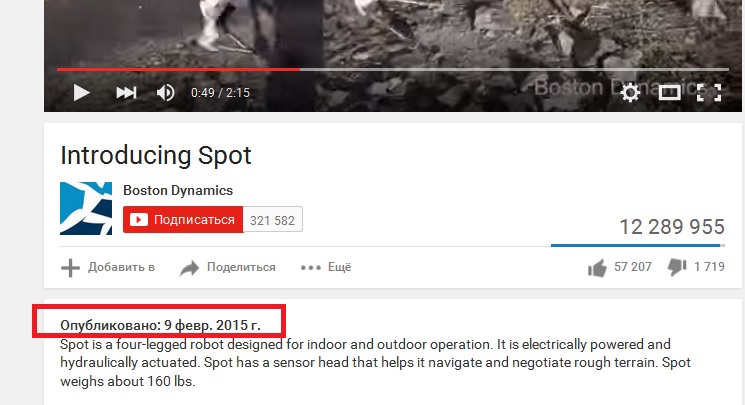Mute the video with the speaker icon
This screenshot has height=405, width=745.
165,93
